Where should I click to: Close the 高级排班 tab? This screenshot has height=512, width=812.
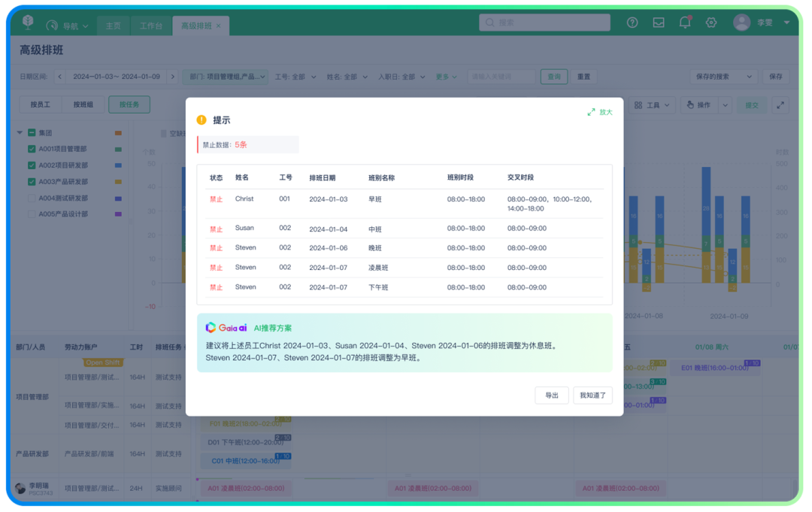(x=219, y=26)
